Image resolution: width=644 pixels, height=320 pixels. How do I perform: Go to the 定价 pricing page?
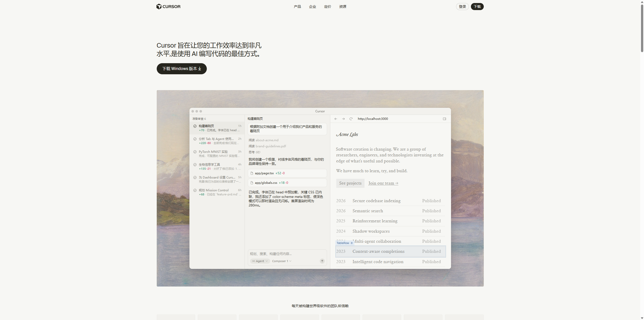[x=328, y=7]
